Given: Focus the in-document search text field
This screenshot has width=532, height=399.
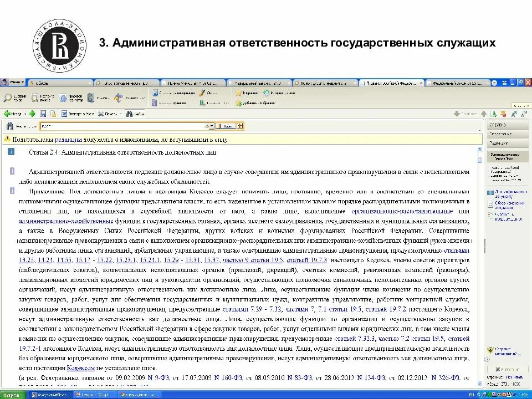Looking at the screenshot, I should tap(124, 126).
